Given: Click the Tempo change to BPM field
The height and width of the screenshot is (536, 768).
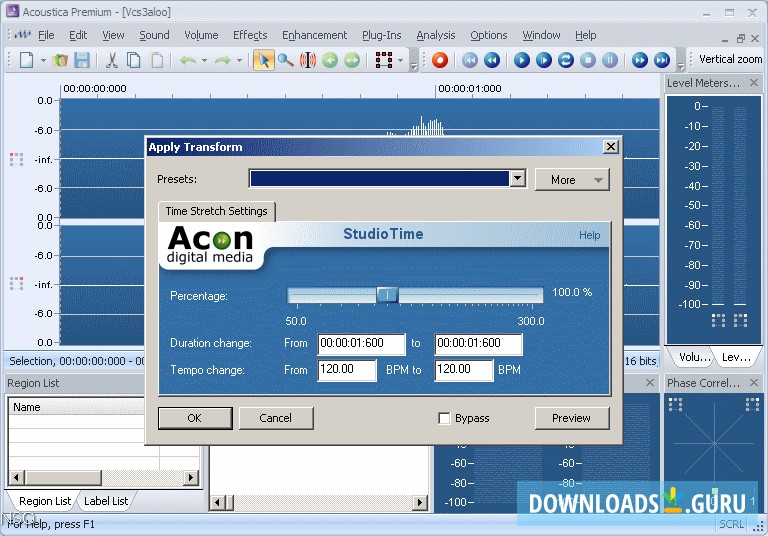Looking at the screenshot, I should 464,370.
